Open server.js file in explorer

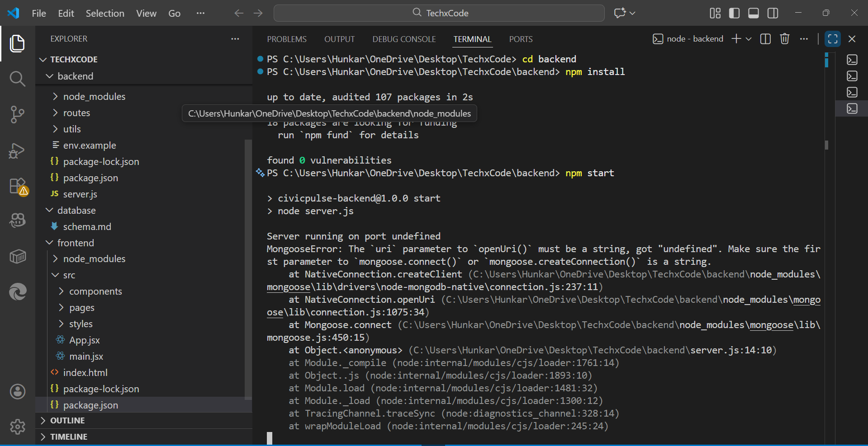(x=80, y=194)
